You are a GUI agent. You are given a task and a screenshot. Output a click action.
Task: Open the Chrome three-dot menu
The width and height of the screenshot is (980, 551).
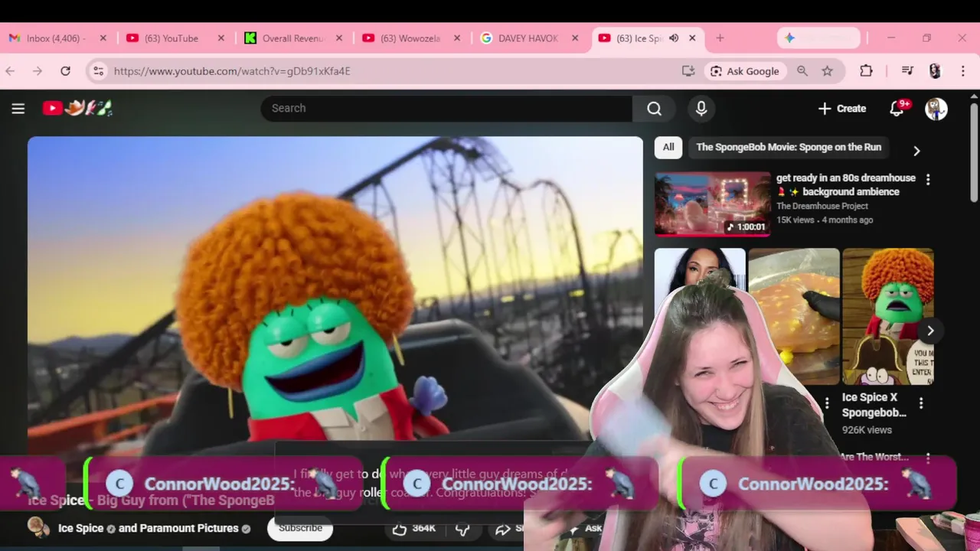[x=962, y=71]
